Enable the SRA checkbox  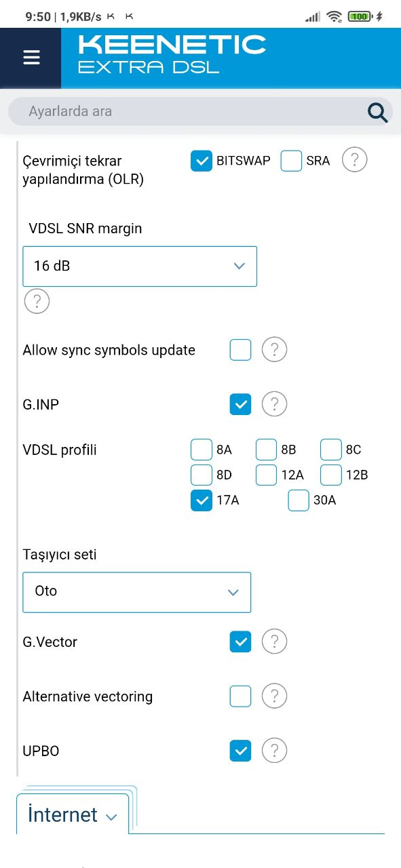click(291, 161)
